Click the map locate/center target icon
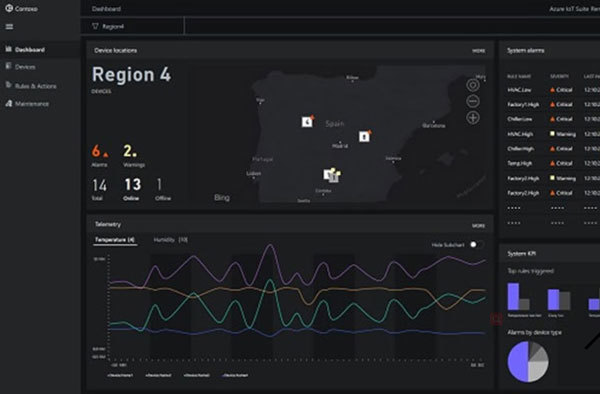The width and height of the screenshot is (600, 394). pyautogui.click(x=473, y=85)
